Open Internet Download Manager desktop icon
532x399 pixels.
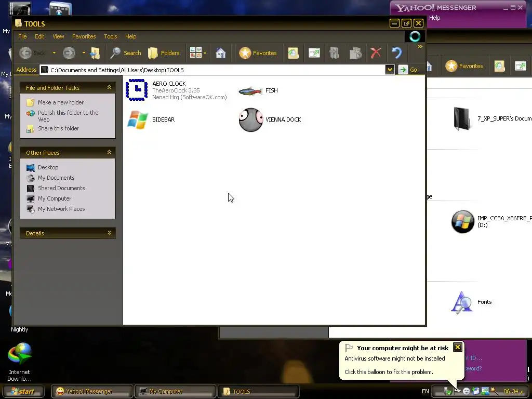[20, 362]
